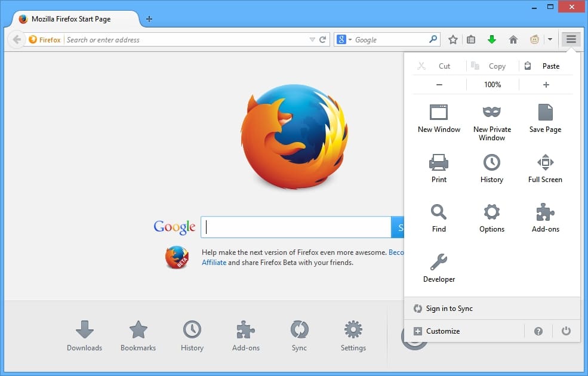Click the green download arrow in the toolbar
The height and width of the screenshot is (376, 588).
491,39
